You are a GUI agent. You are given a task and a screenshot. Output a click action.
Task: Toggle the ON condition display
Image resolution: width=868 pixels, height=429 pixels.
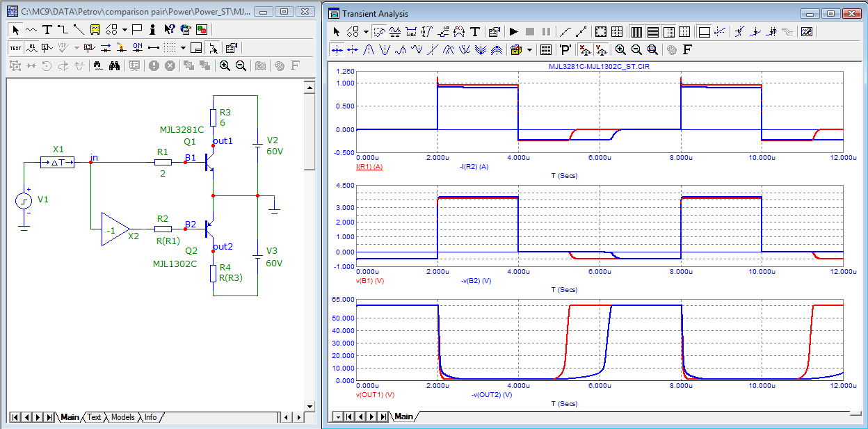pyautogui.click(x=138, y=48)
